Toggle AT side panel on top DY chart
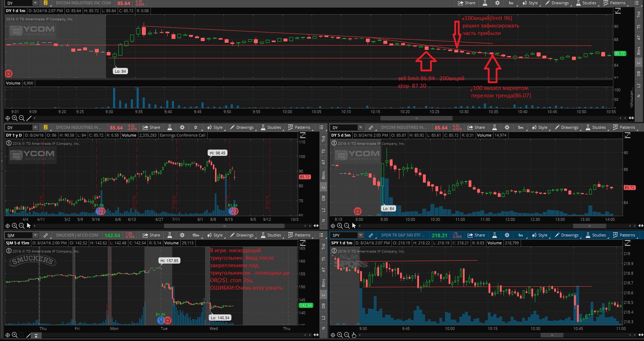Image resolution: width=644 pixels, height=341 pixels. coord(639,37)
